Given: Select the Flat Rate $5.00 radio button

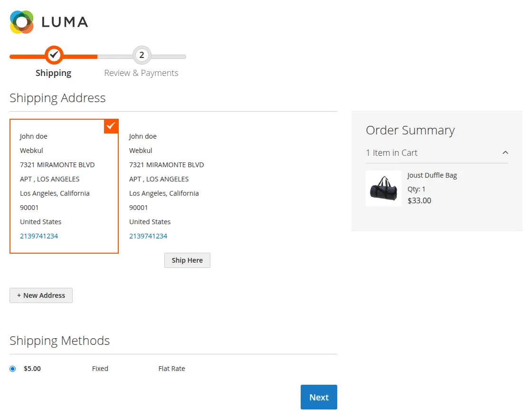Looking at the screenshot, I should click(x=12, y=369).
